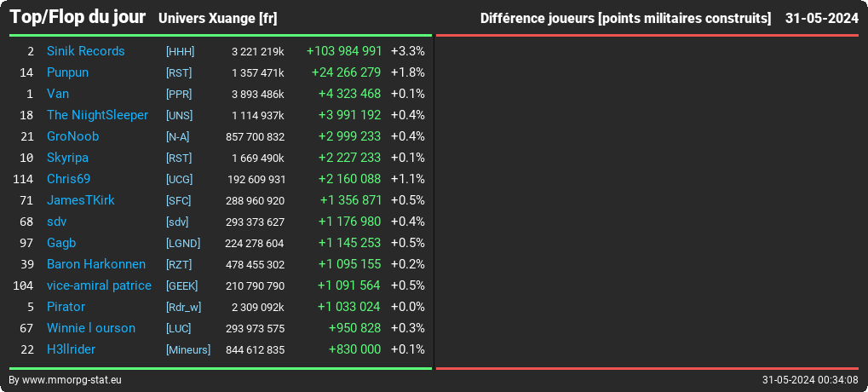Open the Baron Harkonnen player entry

[x=96, y=264]
